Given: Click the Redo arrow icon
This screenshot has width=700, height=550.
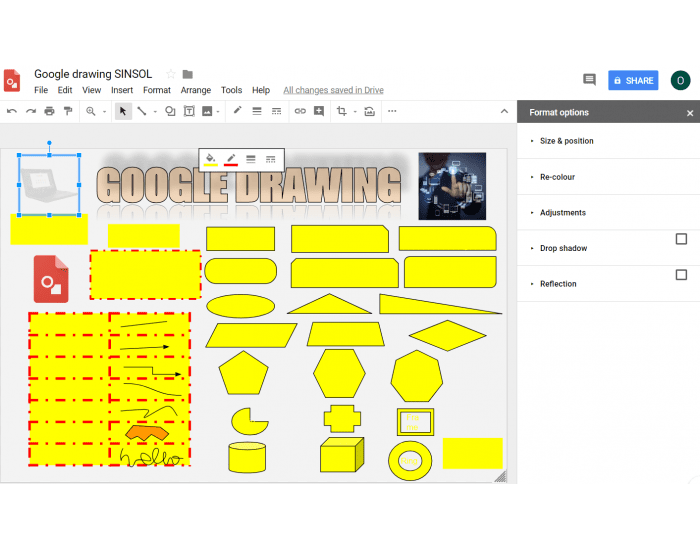Looking at the screenshot, I should click(x=31, y=111).
